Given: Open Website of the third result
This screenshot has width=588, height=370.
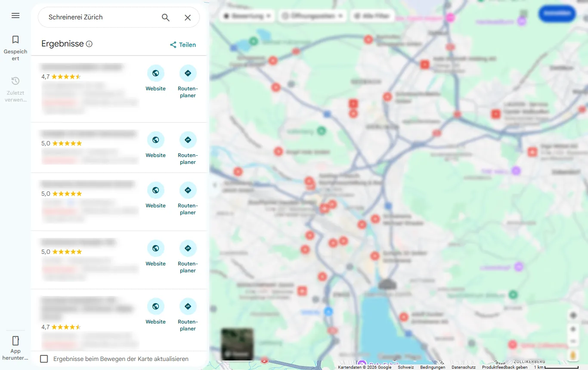Looking at the screenshot, I should [155, 195].
